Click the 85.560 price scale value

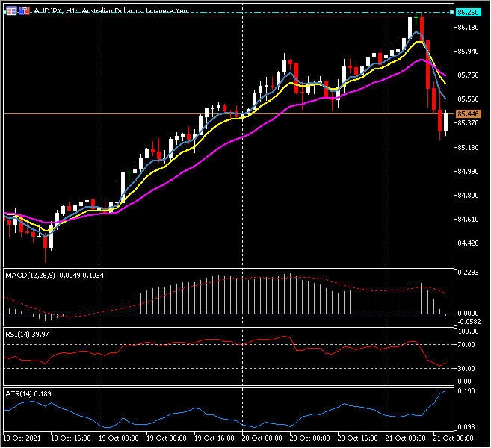[x=468, y=99]
